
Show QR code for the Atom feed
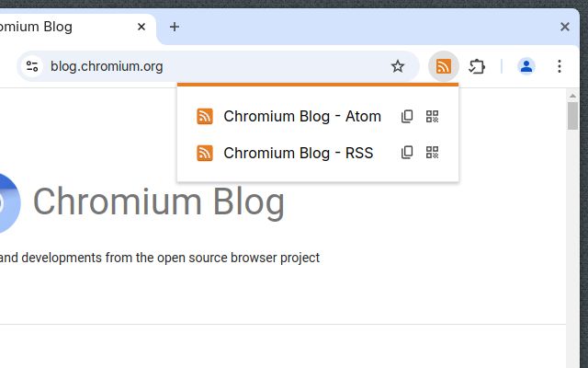433,116
